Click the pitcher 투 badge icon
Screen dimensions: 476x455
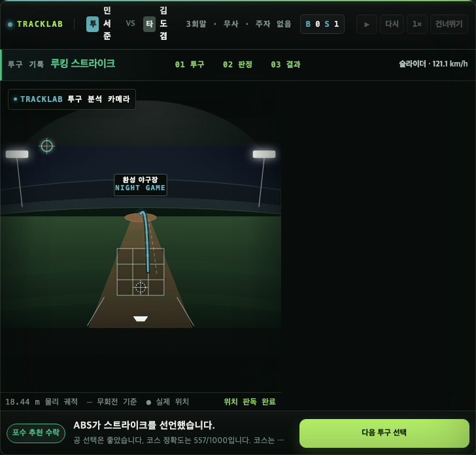(93, 24)
